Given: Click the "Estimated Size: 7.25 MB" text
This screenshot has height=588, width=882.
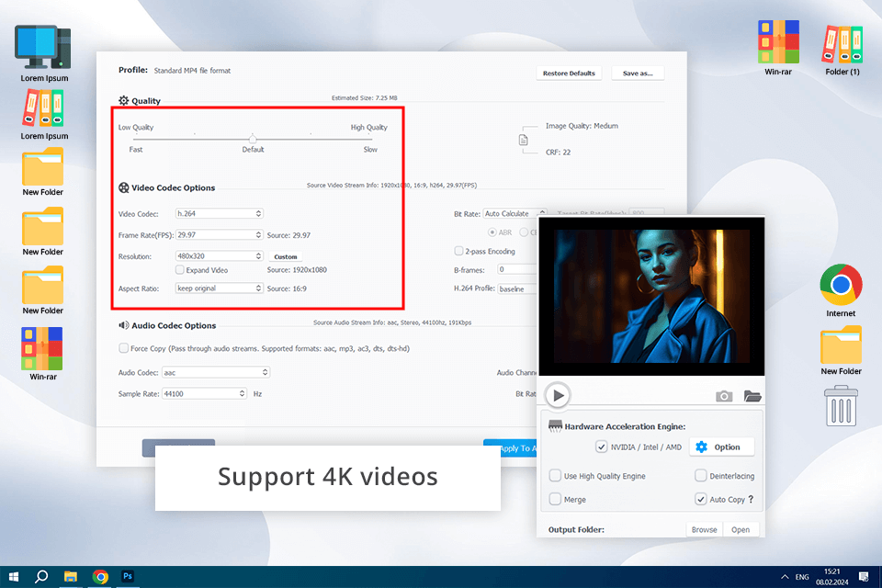Looking at the screenshot, I should click(x=364, y=98).
